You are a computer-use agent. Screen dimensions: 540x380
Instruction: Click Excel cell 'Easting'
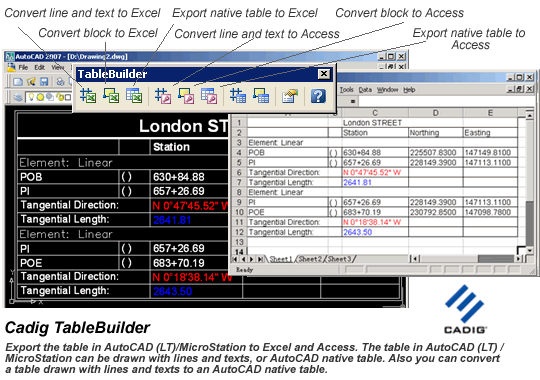490,133
